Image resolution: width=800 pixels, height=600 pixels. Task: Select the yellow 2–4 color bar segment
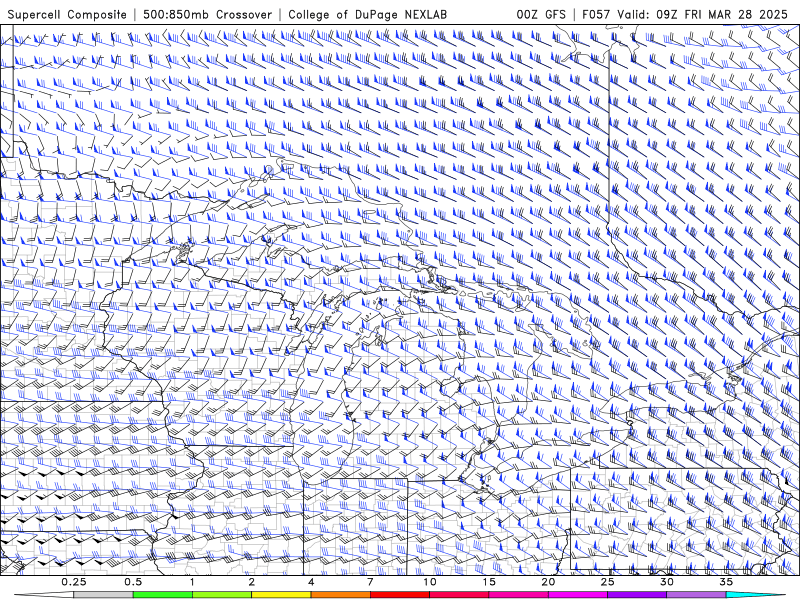point(281,595)
